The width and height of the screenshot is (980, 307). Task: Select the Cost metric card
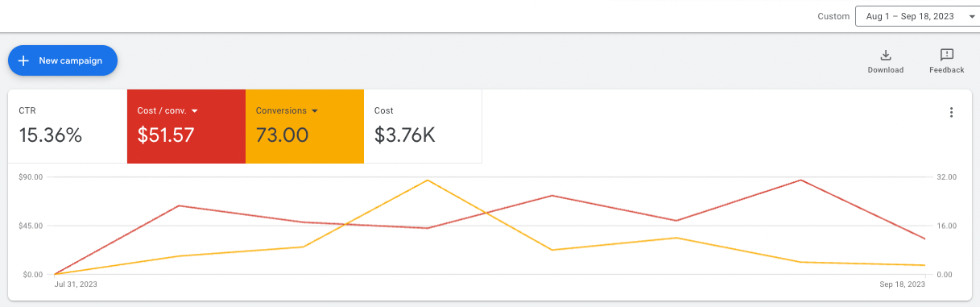[x=423, y=127]
